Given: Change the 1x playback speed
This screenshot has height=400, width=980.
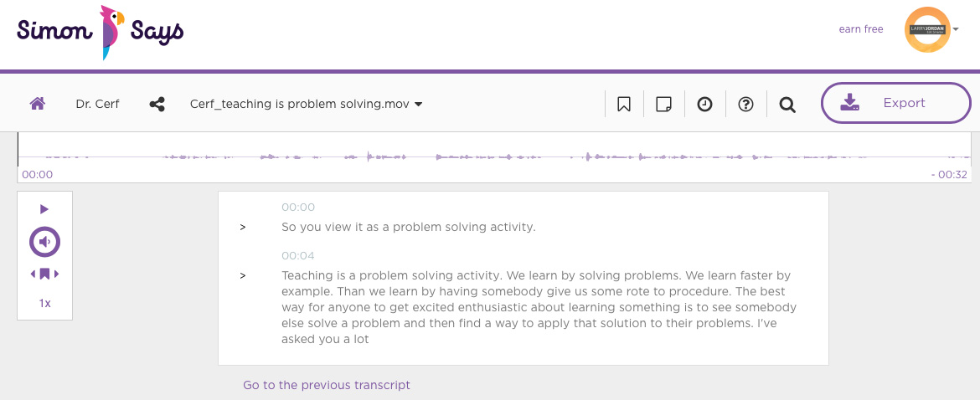Looking at the screenshot, I should point(45,303).
